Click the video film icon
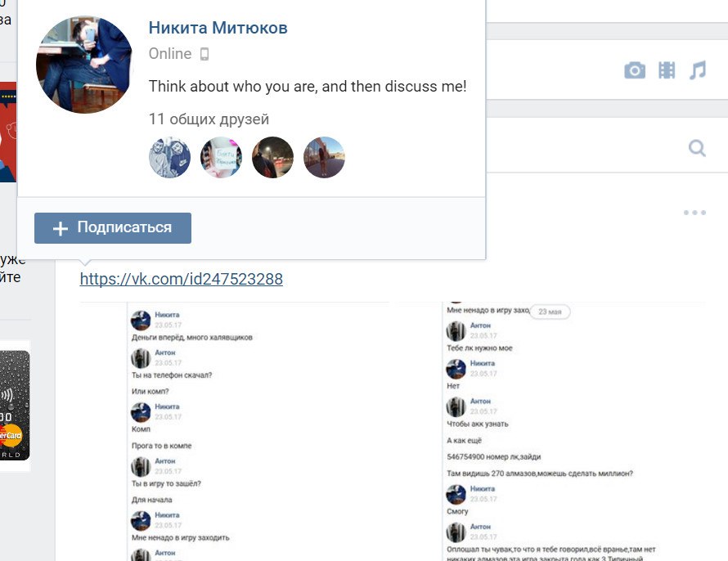The width and height of the screenshot is (728, 561). (x=667, y=70)
